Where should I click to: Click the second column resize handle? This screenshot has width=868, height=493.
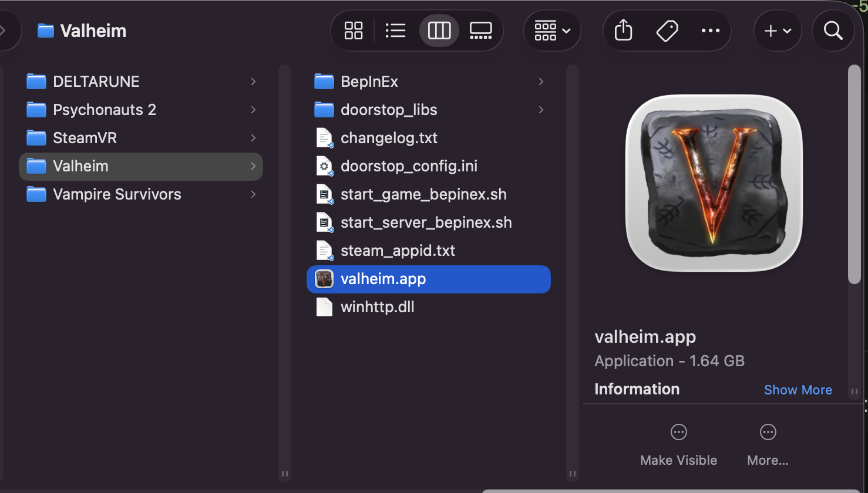coord(573,474)
